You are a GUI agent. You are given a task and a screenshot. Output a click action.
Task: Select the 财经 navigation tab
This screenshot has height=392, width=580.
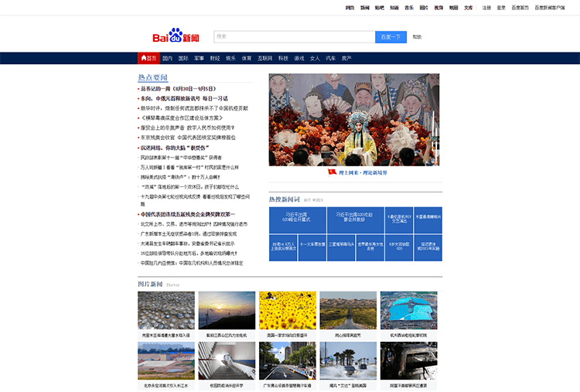pos(215,58)
